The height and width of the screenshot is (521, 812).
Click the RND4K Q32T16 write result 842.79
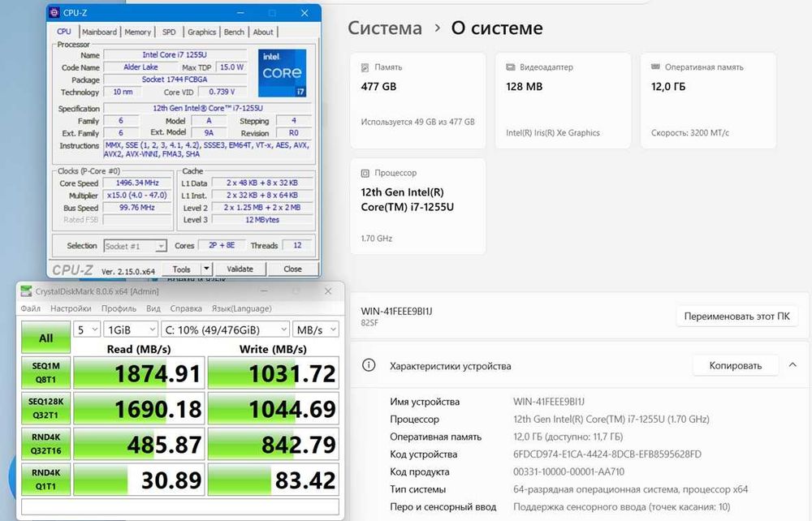274,444
